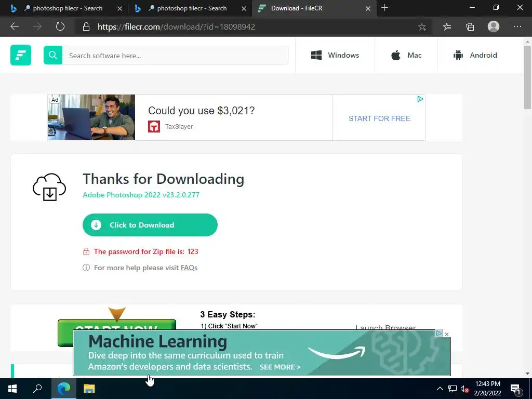Open the Adobe Photoshop 2022 v23.2.0.277 link
The height and width of the screenshot is (399, 532).
(x=141, y=195)
